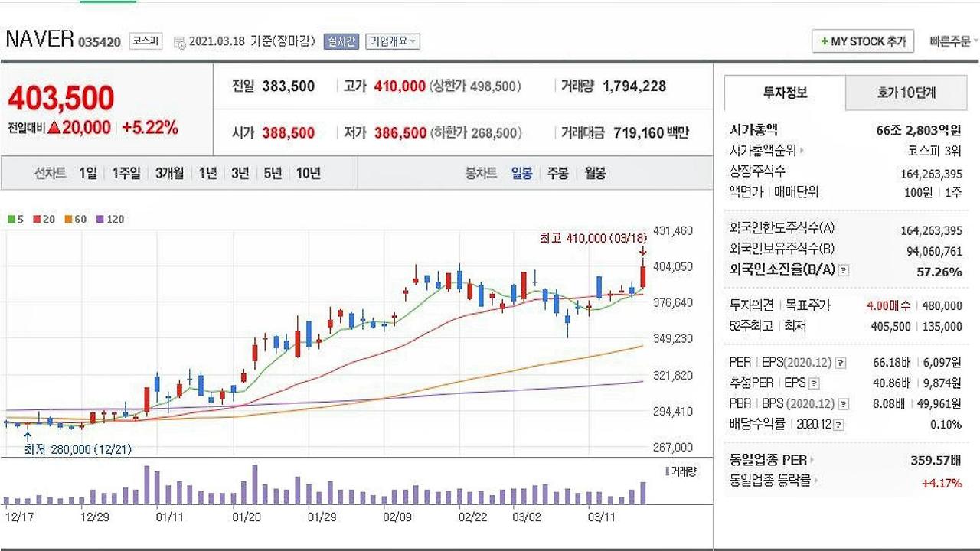980x551 pixels.
Task: Click the 투자의견 link
Action: coord(751,305)
